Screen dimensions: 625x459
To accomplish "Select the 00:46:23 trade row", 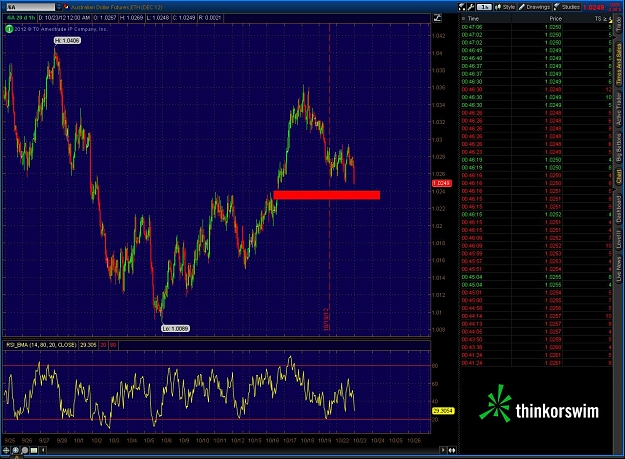I will click(537, 152).
